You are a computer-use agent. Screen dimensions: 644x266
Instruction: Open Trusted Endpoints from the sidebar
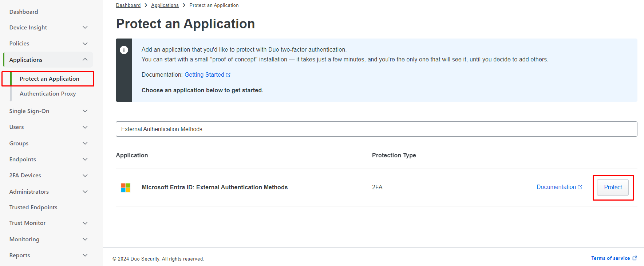pos(33,207)
